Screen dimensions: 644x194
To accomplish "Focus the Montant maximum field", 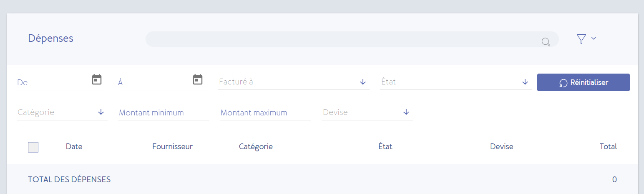I will 265,112.
